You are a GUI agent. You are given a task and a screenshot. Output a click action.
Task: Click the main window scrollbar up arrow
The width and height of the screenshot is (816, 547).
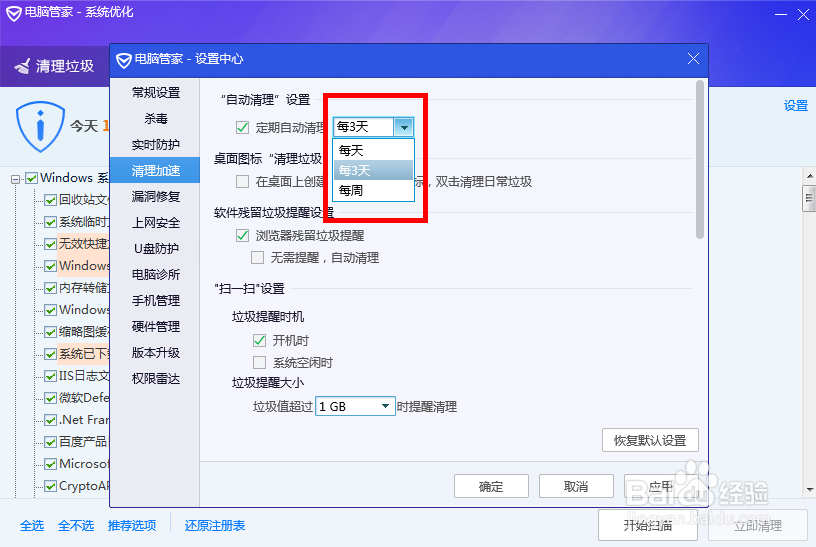[809, 175]
